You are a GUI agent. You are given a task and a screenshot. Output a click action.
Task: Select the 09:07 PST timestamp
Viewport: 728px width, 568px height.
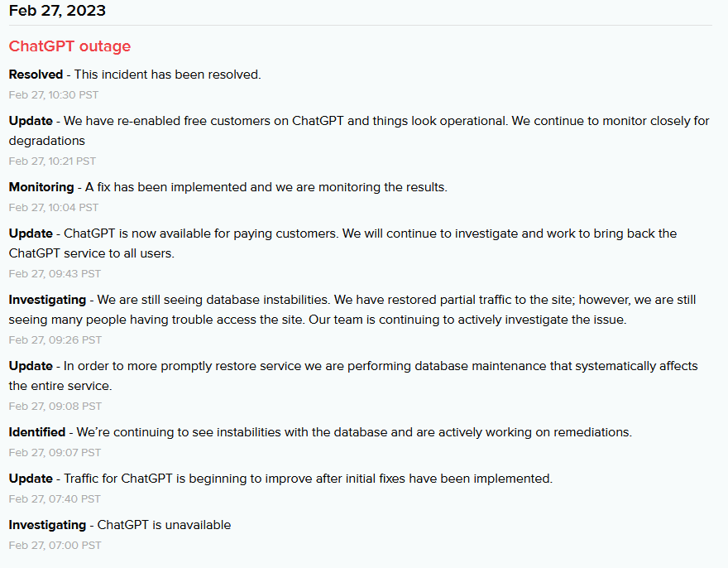coord(55,452)
